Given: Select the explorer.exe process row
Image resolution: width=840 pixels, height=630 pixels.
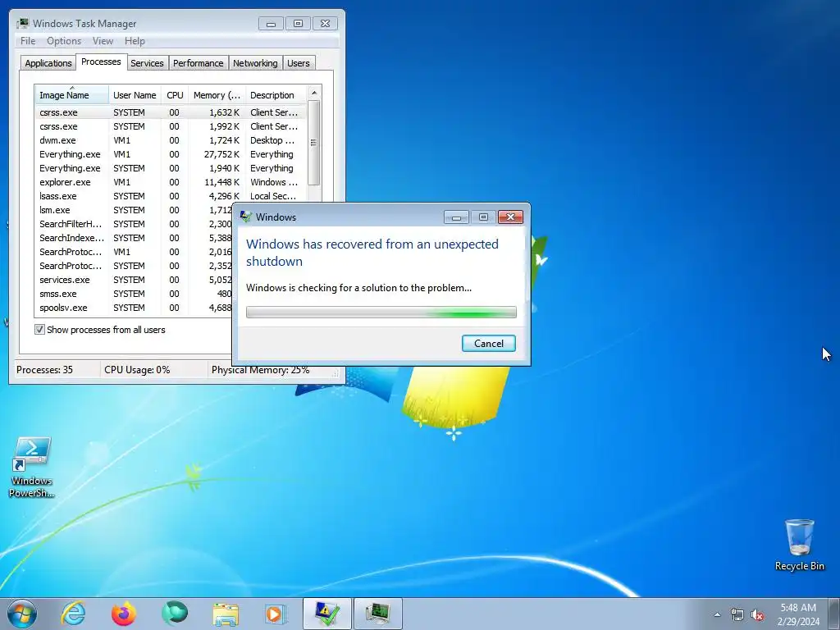Looking at the screenshot, I should (x=171, y=182).
